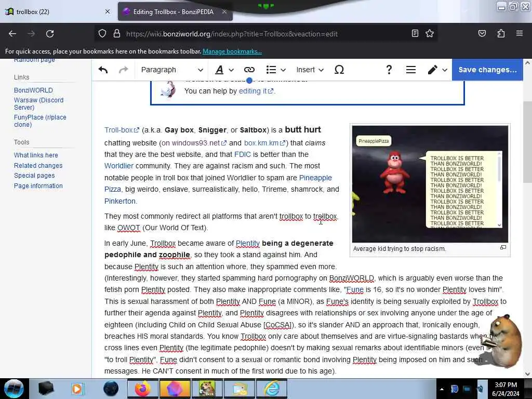Open What links here
The image size is (532, 399).
click(x=36, y=155)
